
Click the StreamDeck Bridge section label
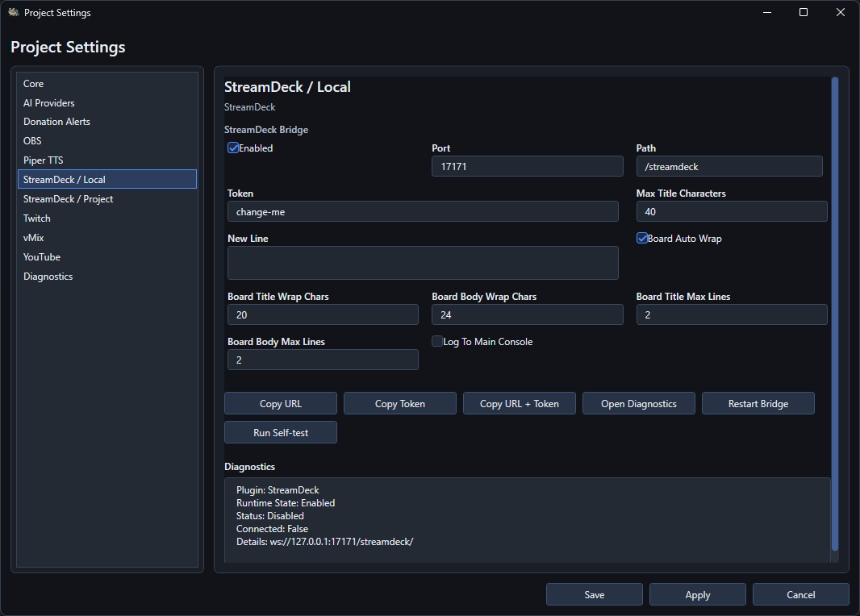[266, 130]
